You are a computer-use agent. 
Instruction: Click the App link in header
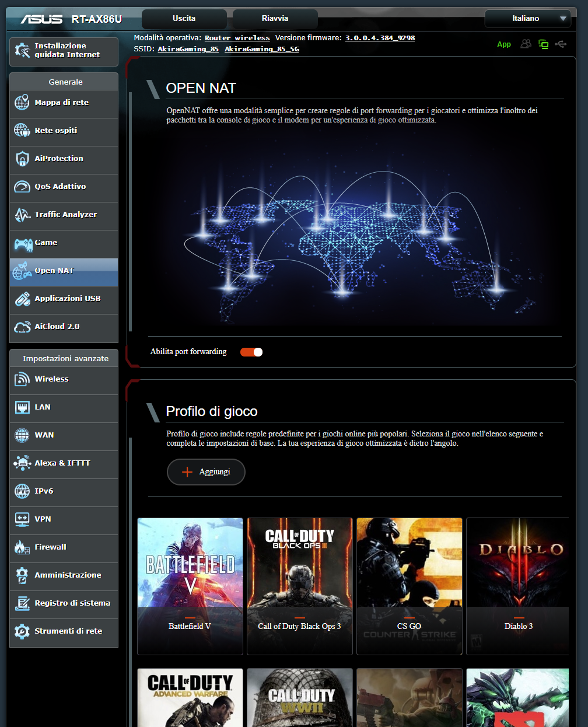pyautogui.click(x=504, y=44)
